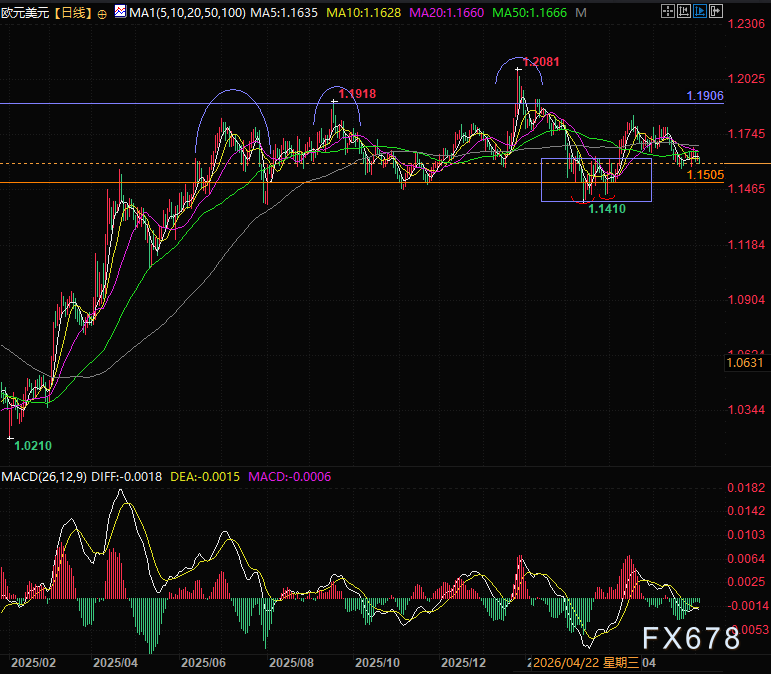Click the green 1.1410 low marker

607,209
